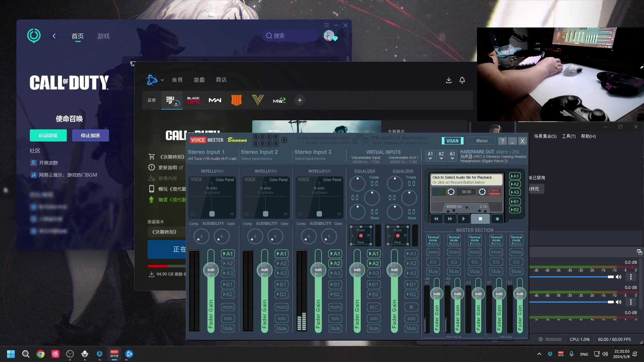Toggle K karaoke on Voicemeeter AUX strip
The height and width of the screenshot is (362, 644).
click(411, 307)
